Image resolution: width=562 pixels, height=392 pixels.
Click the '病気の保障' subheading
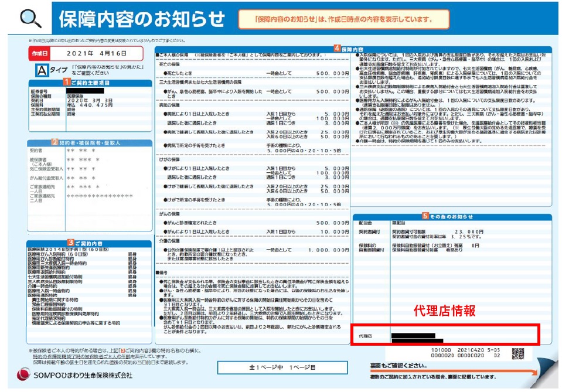(x=169, y=105)
